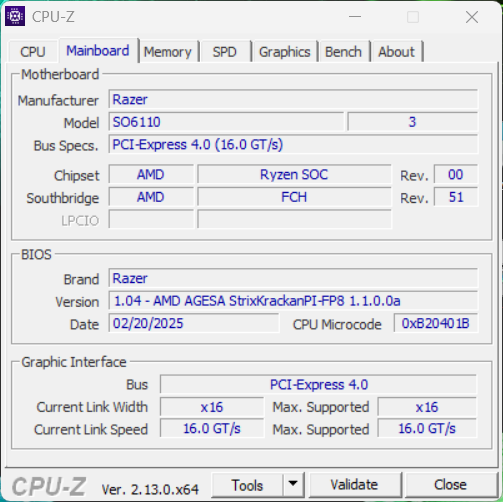Click the Chipset Ryzen SOC field
Screen dimensions: 503x502
pyautogui.click(x=294, y=174)
